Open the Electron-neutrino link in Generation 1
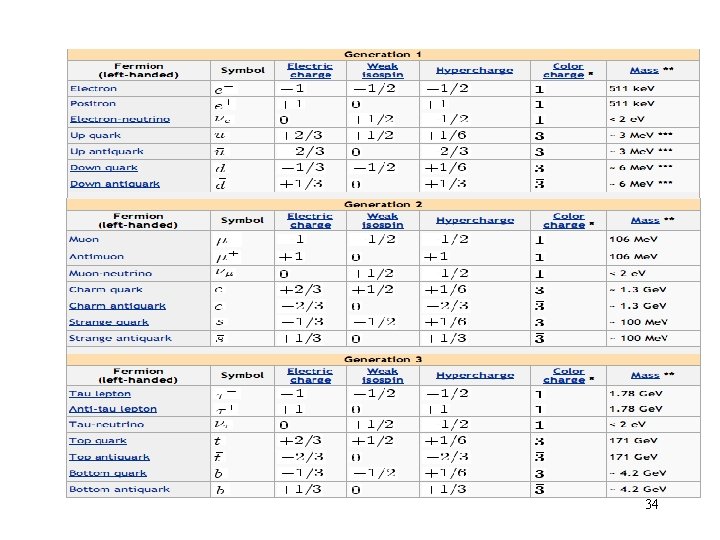The height and width of the screenshot is (540, 720). point(120,119)
